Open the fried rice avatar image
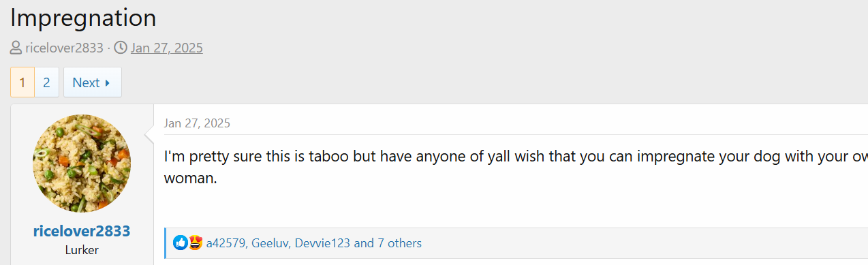 click(82, 163)
